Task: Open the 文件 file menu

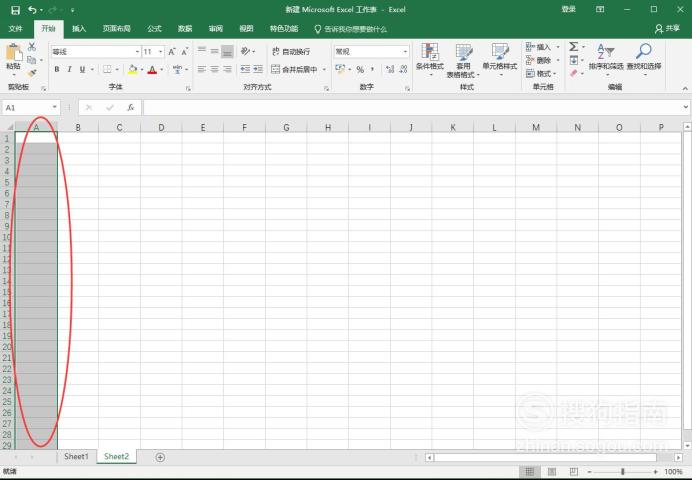Action: tap(15, 29)
